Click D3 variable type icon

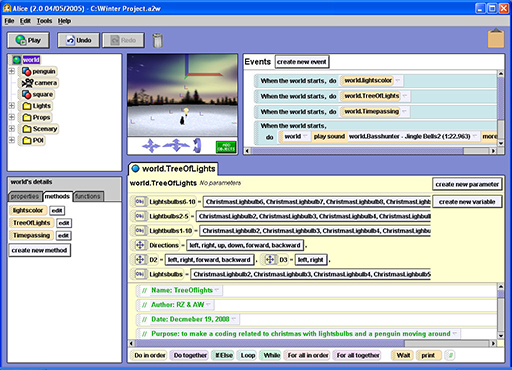point(270,260)
